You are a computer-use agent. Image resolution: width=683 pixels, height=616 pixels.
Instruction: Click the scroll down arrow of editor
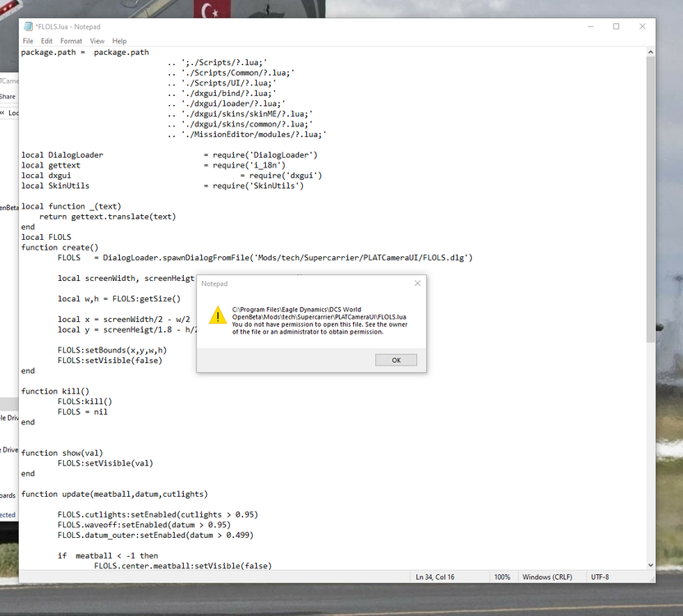pyautogui.click(x=650, y=565)
